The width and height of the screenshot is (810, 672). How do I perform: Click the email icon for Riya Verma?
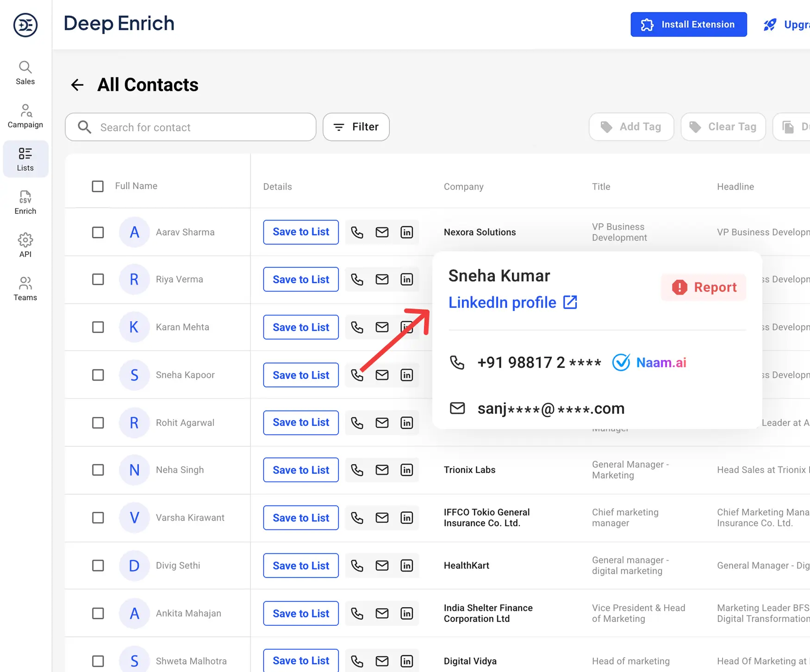(382, 280)
